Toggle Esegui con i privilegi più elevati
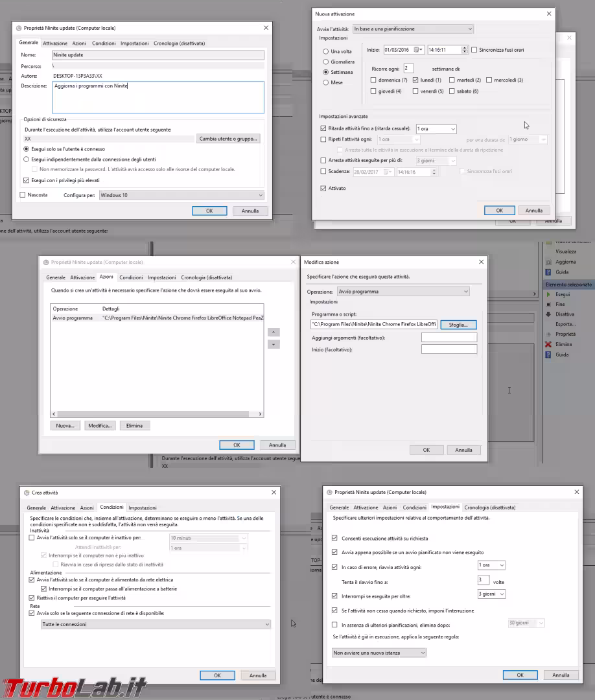The width and height of the screenshot is (595, 700). click(27, 180)
